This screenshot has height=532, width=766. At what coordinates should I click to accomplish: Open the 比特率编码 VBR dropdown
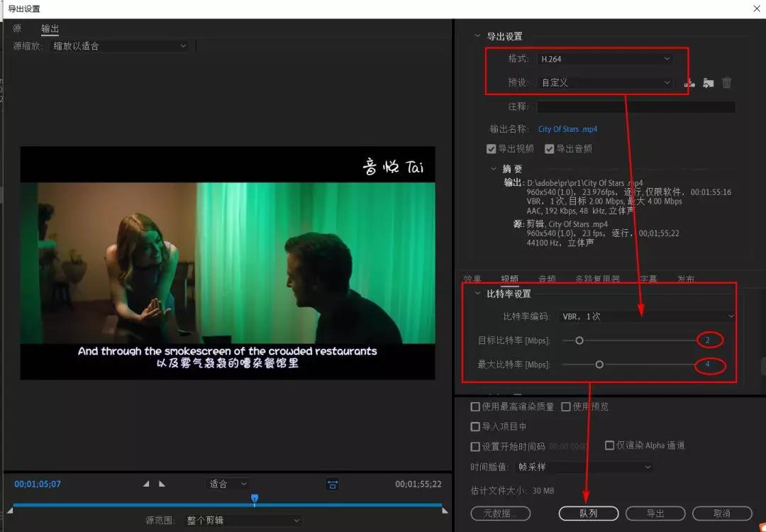click(x=647, y=316)
